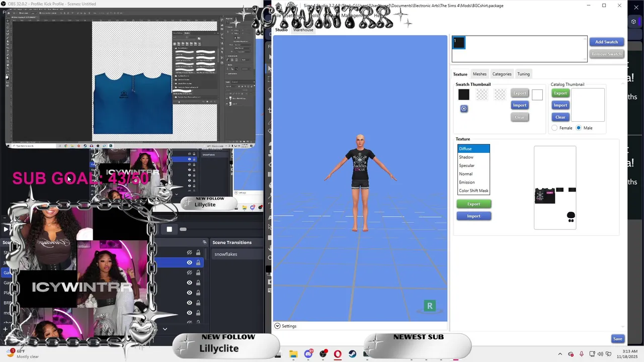Stop playback with the OBS square stop button
This screenshot has width=644, height=362.
(x=170, y=229)
